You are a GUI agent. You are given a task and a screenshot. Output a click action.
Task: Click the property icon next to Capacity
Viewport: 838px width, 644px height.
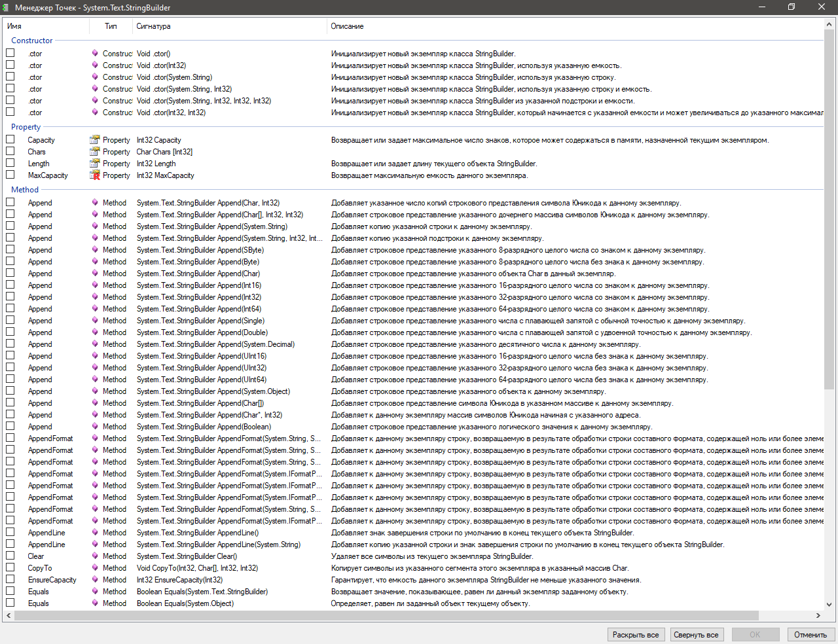click(x=95, y=140)
